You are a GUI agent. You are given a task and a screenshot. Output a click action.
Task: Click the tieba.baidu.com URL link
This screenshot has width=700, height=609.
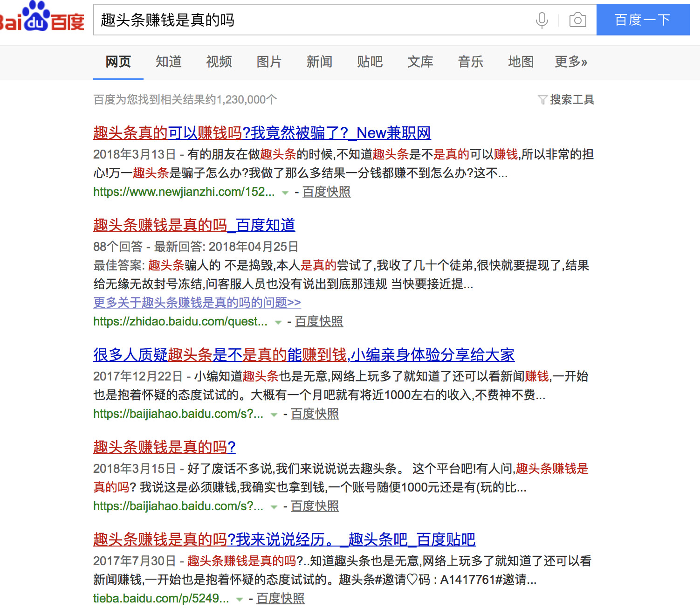point(161,598)
